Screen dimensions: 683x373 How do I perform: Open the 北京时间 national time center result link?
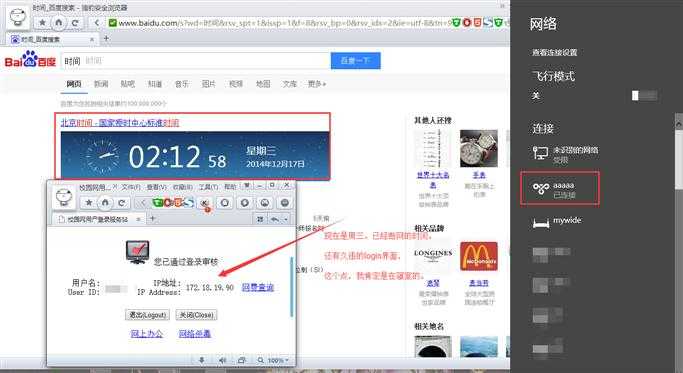pyautogui.click(x=120, y=123)
